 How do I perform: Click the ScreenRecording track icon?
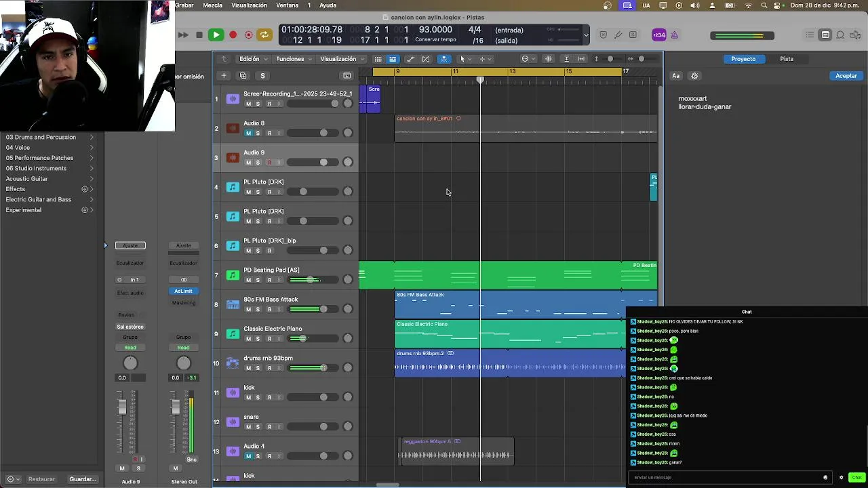point(233,99)
